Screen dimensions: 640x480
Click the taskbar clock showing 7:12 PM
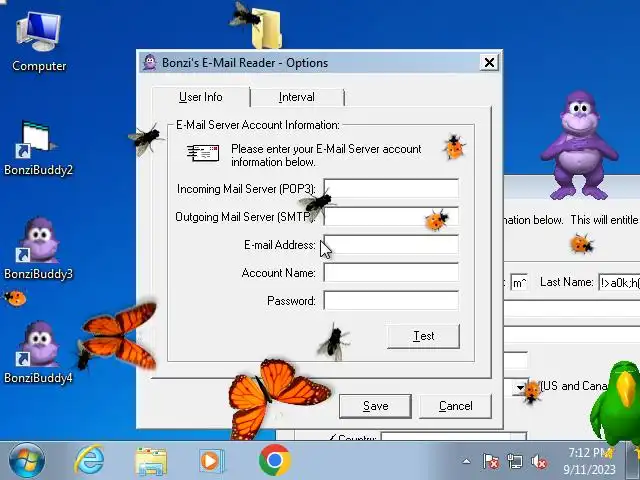pos(589,461)
